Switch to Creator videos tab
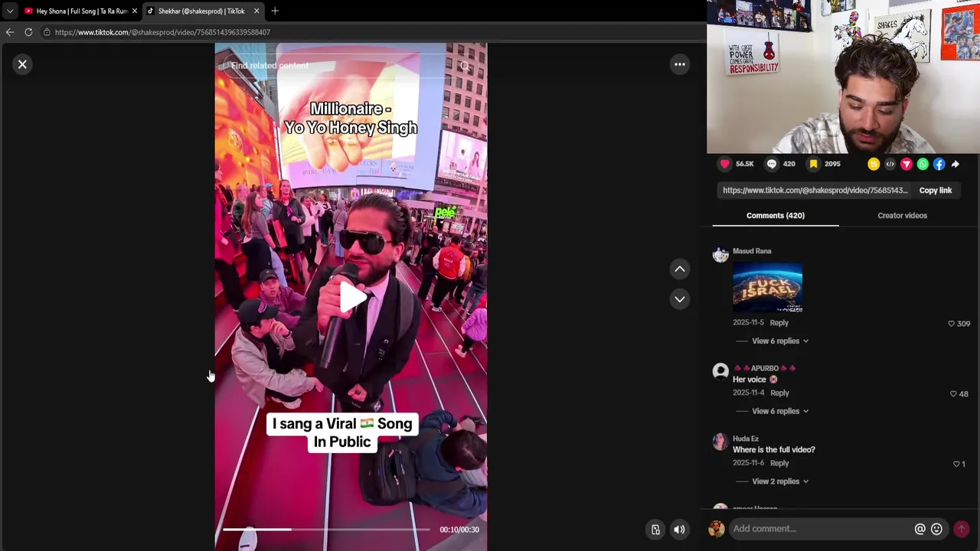980x551 pixels. coord(902,216)
